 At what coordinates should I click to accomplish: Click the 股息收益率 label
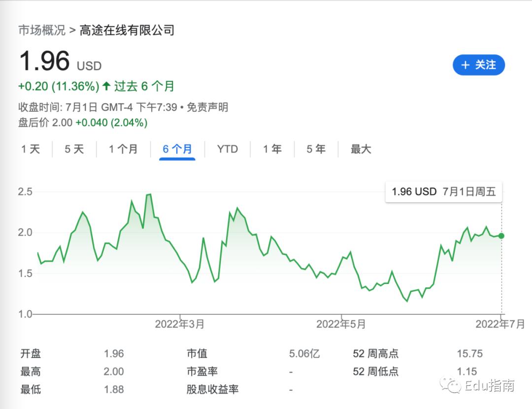point(212,389)
